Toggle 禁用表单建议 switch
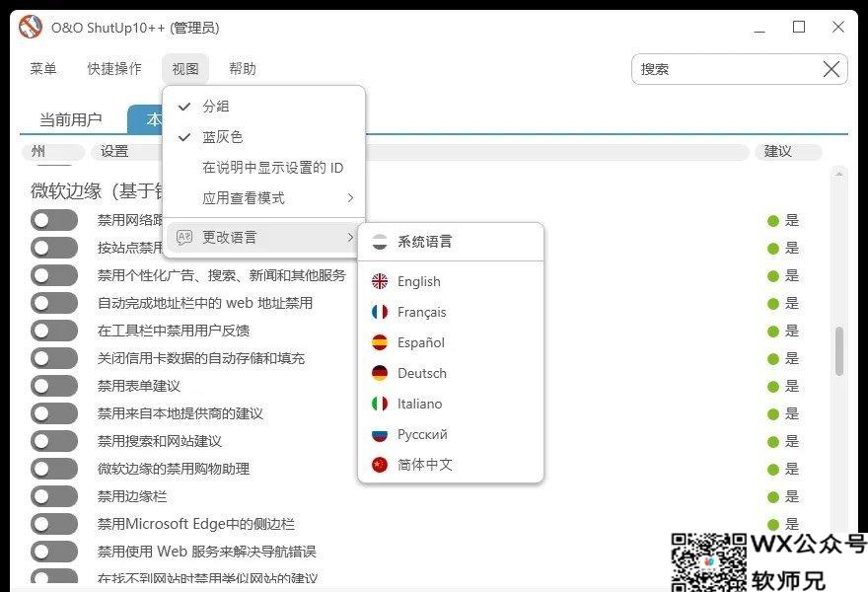 pyautogui.click(x=54, y=386)
